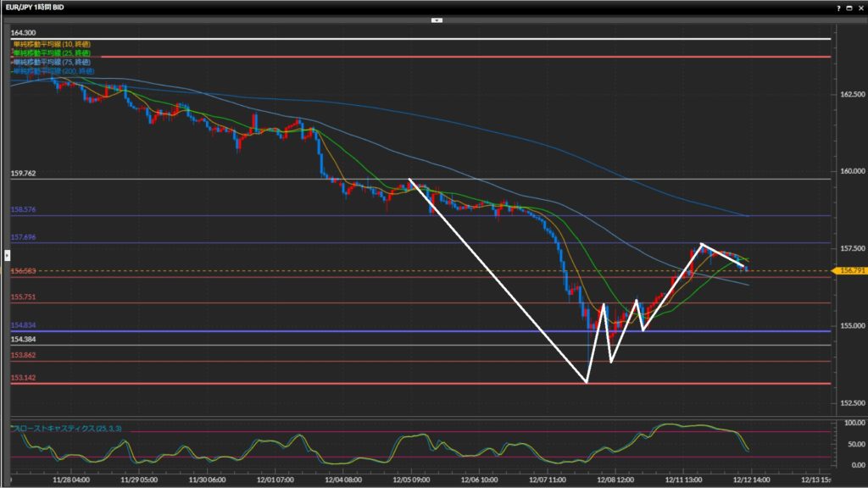The image size is (868, 488).
Task: Select the slow stochastics (25,3,3) indicator label
Action: (66, 429)
